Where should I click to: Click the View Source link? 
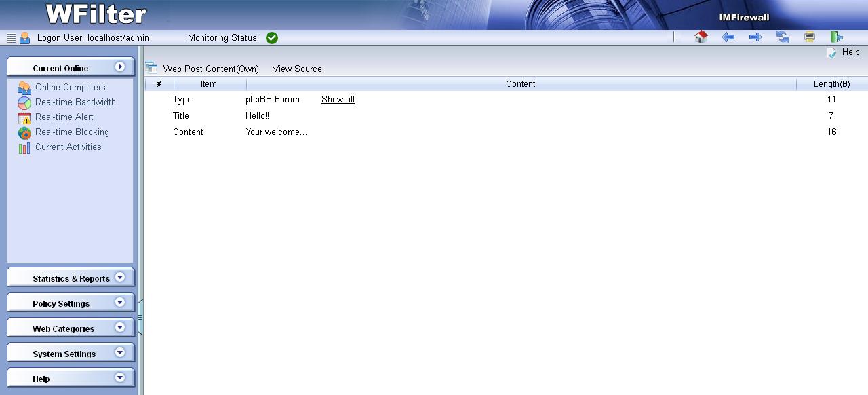[297, 69]
